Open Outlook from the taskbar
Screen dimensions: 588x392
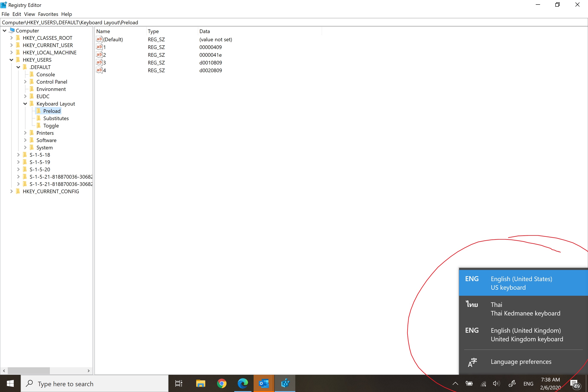click(x=264, y=383)
